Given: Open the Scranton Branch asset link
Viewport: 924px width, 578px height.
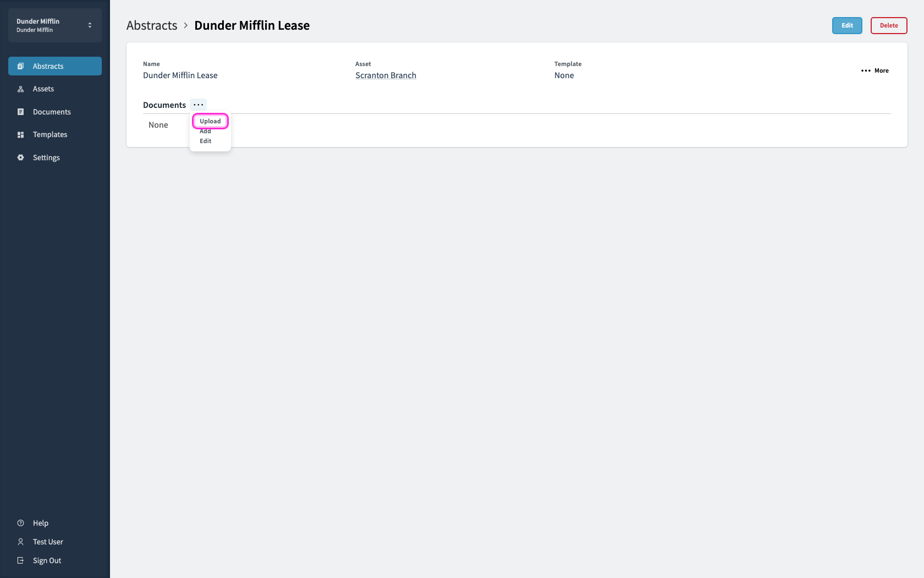Looking at the screenshot, I should point(386,75).
